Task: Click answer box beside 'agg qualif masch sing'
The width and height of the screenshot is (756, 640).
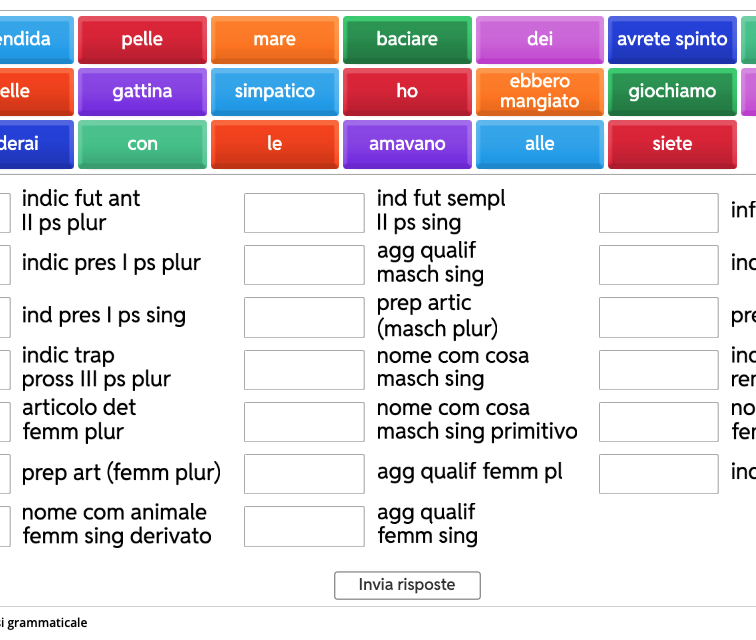Action: [x=304, y=265]
